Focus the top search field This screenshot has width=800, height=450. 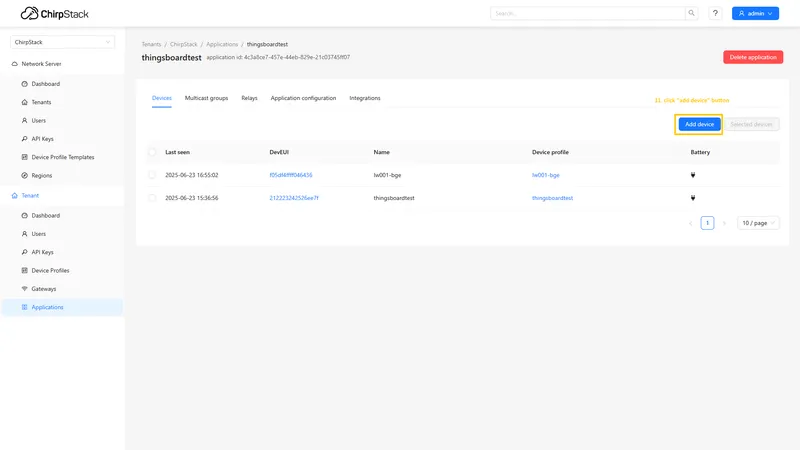pos(588,13)
